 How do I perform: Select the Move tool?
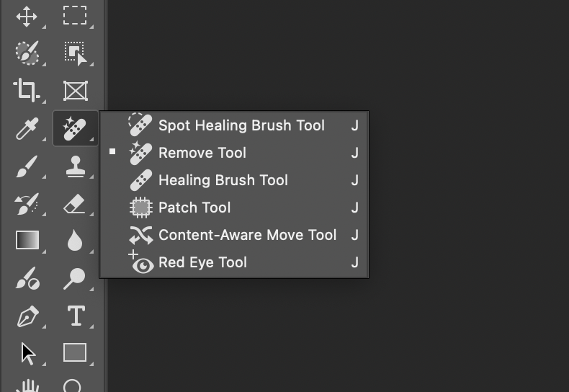click(x=27, y=16)
